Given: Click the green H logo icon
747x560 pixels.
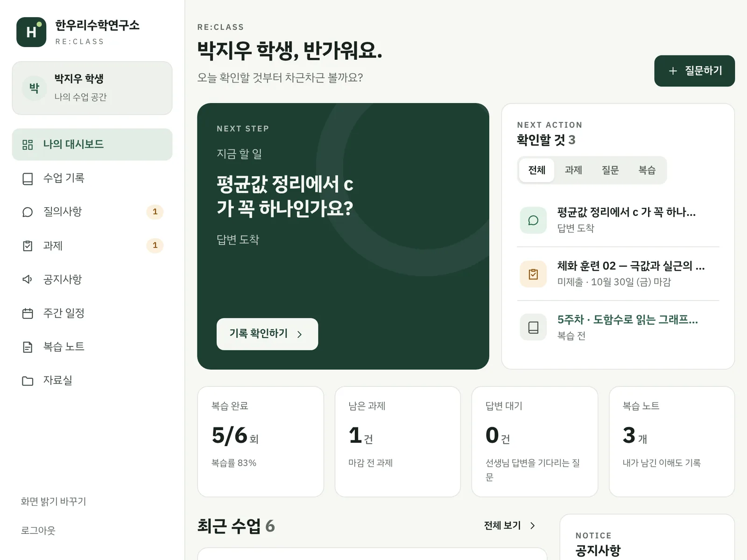Looking at the screenshot, I should (x=31, y=32).
